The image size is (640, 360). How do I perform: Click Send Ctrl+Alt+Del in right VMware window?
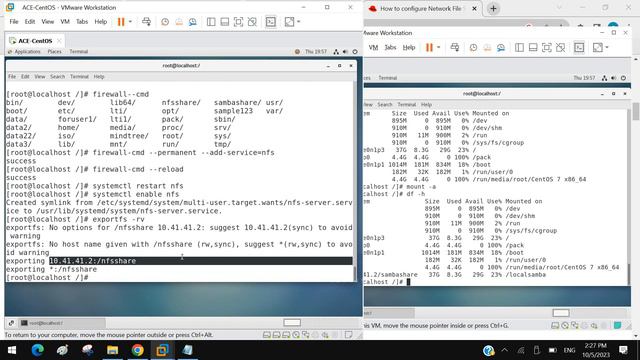[x=454, y=47]
